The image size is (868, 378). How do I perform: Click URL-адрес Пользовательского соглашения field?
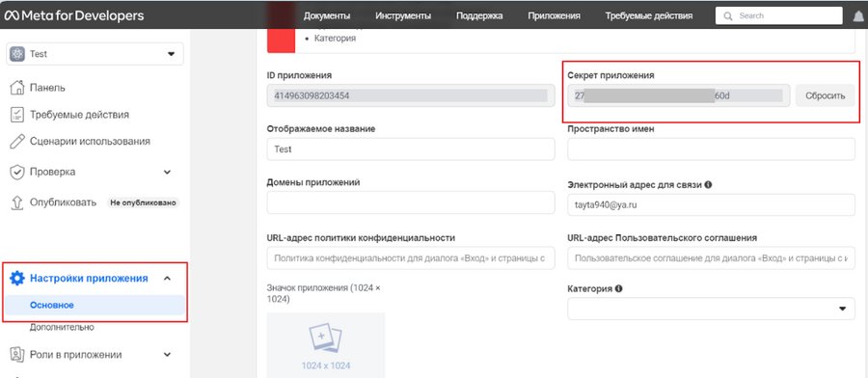[x=712, y=257]
